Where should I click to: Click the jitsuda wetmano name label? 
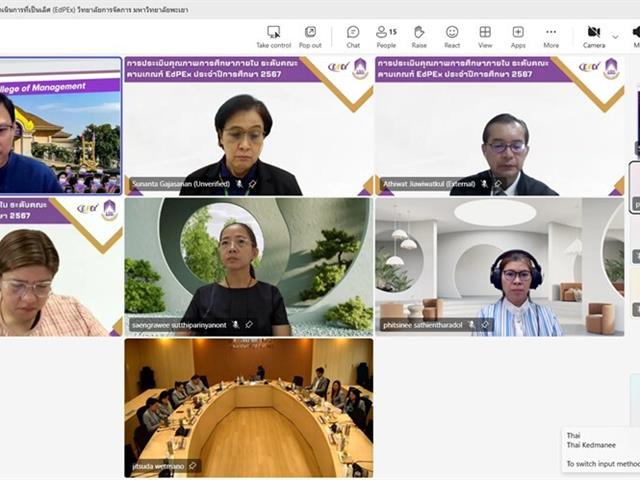click(x=158, y=466)
